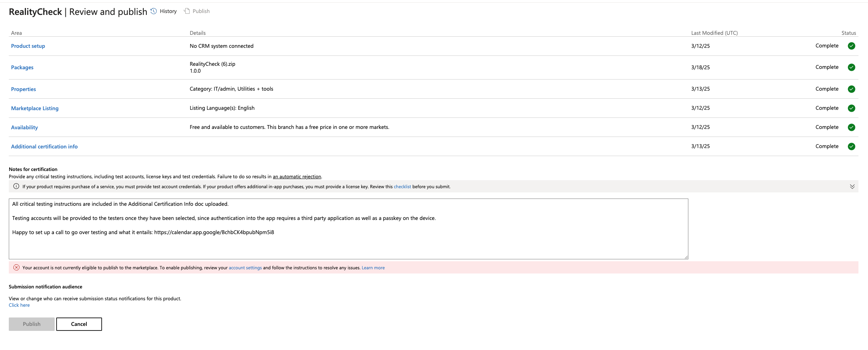Click the info icon in the credentials notice bar
This screenshot has height=350, width=868.
point(16,187)
